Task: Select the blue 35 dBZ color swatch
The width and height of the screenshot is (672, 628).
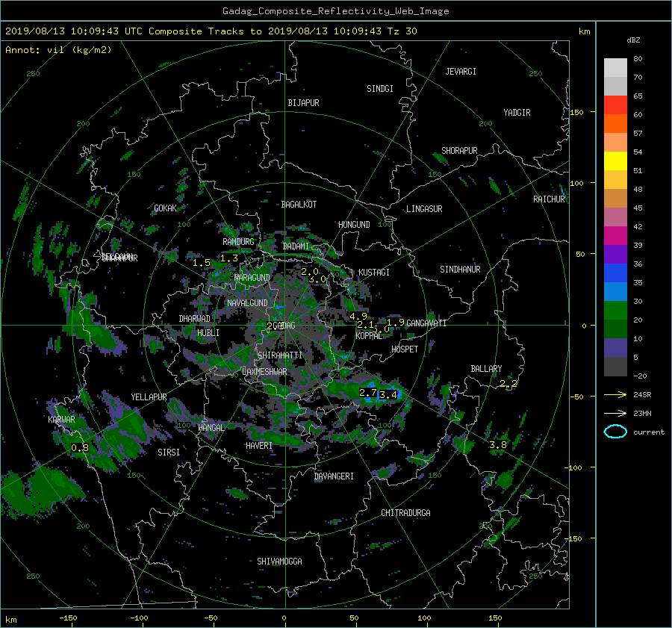Action: [615, 273]
